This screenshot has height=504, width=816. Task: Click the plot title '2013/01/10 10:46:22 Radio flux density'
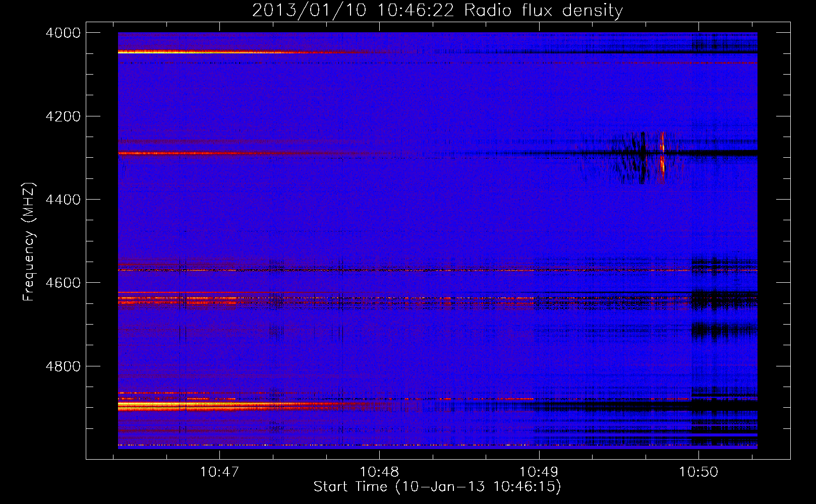point(437,11)
